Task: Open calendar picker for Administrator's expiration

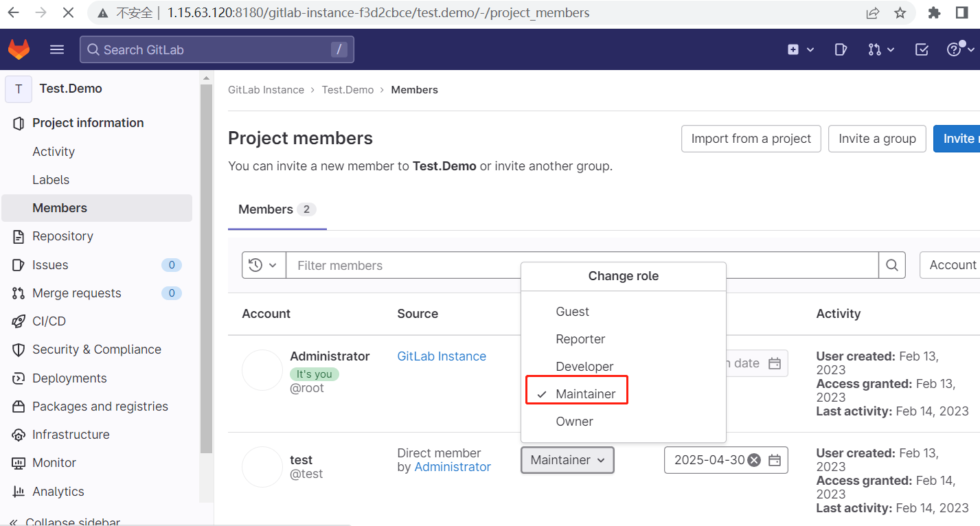Action: click(775, 363)
